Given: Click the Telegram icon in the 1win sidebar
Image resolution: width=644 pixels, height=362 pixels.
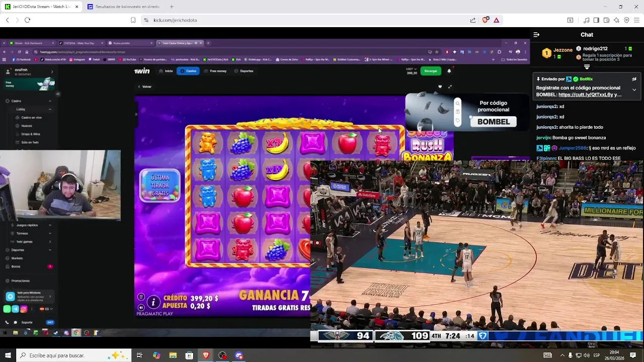Looking at the screenshot, I should coord(15,309).
